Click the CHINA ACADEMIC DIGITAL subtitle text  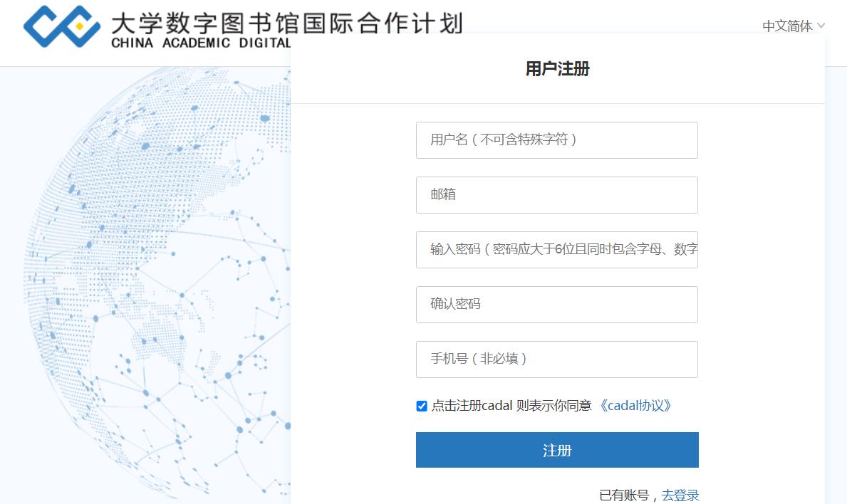tap(201, 43)
